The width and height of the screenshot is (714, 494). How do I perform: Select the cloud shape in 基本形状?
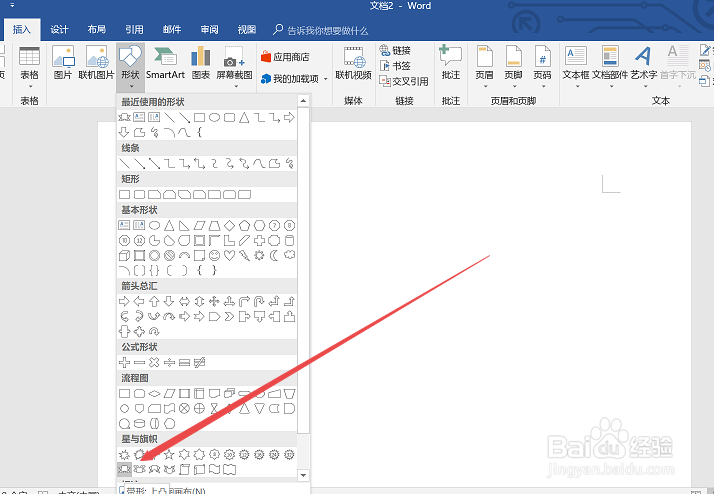click(289, 255)
